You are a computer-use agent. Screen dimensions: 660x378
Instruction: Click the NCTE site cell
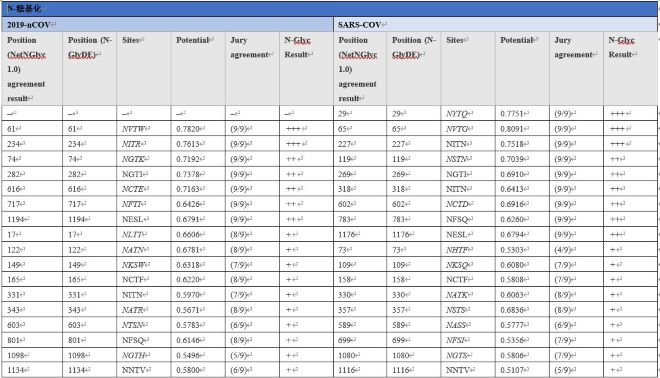tap(144, 189)
